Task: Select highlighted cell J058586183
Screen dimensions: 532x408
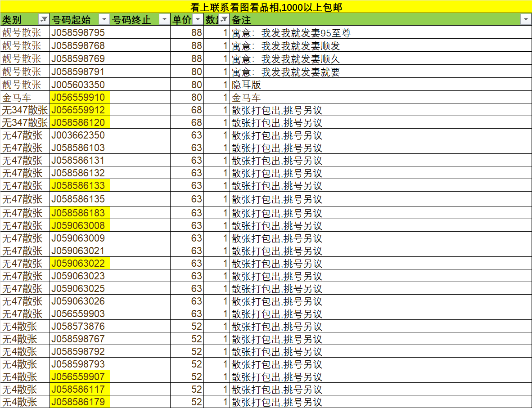Action: (80, 213)
